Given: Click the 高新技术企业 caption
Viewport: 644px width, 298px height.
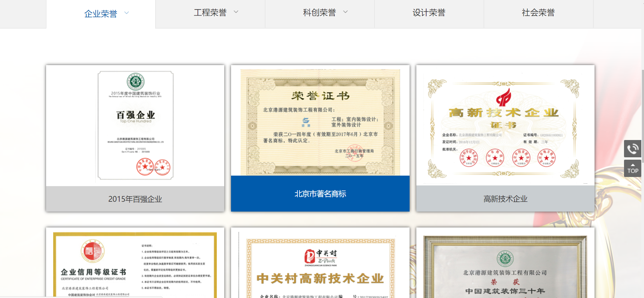Looking at the screenshot, I should (505, 199).
